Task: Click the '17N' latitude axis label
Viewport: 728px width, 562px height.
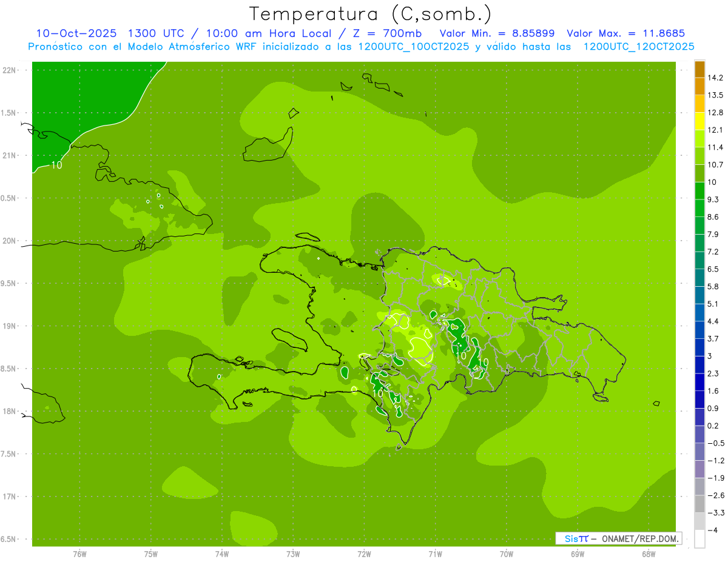Action: tap(10, 497)
